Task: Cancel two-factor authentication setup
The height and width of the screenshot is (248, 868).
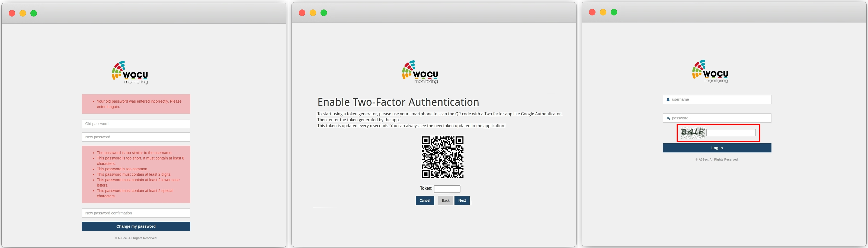Action: pyautogui.click(x=425, y=201)
